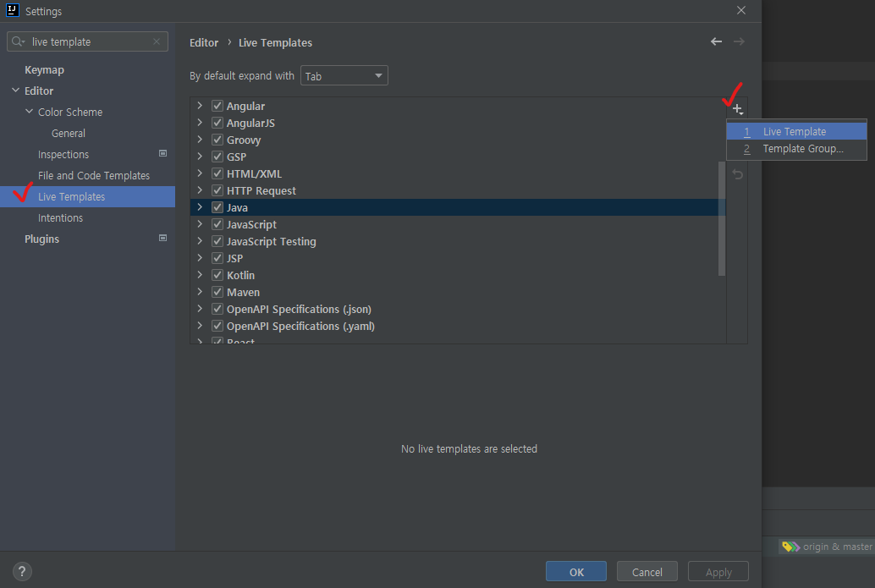Clear the search field with the X icon
Viewport: 875px width, 588px height.
coord(157,41)
